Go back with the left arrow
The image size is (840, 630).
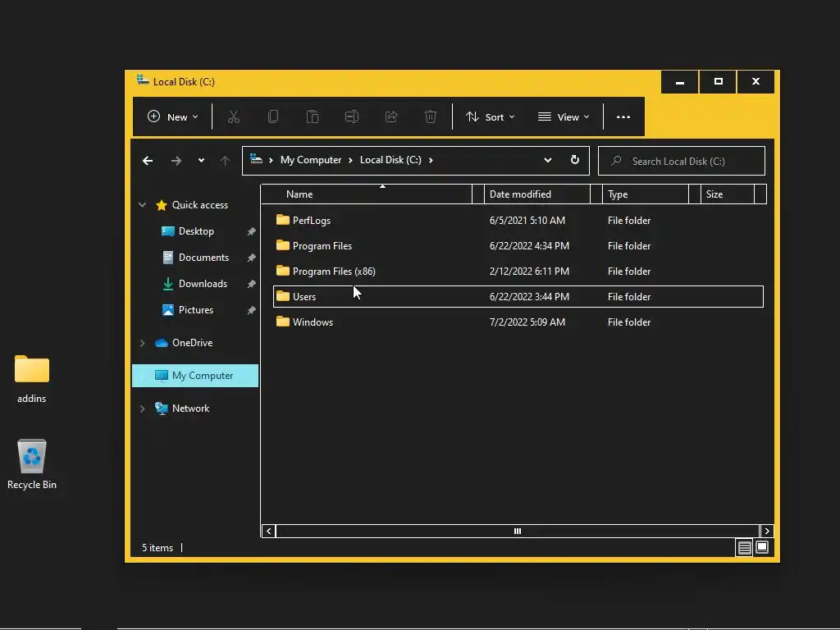click(x=148, y=161)
